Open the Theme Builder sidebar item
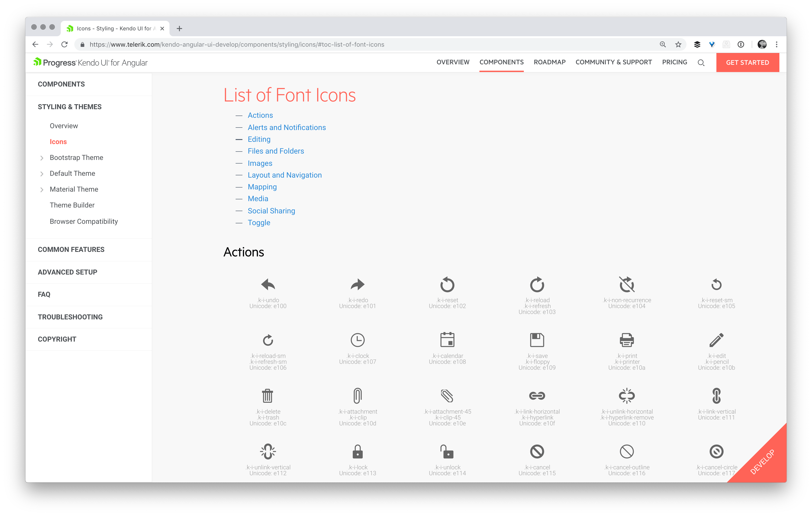The image size is (812, 516). pyautogui.click(x=72, y=205)
